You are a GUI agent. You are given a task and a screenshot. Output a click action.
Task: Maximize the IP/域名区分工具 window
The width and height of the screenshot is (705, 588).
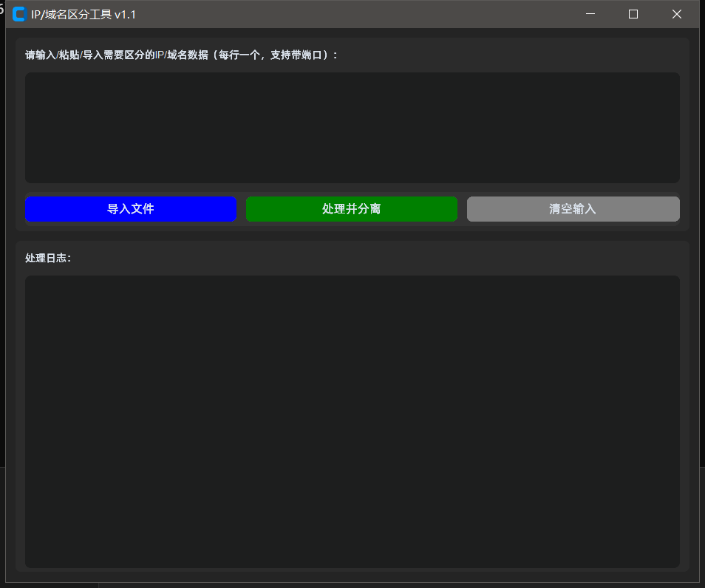(x=633, y=15)
